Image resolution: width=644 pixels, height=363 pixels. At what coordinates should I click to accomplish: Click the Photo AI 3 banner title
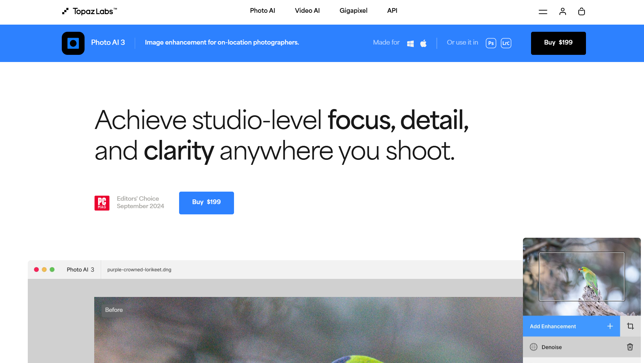[x=108, y=42]
